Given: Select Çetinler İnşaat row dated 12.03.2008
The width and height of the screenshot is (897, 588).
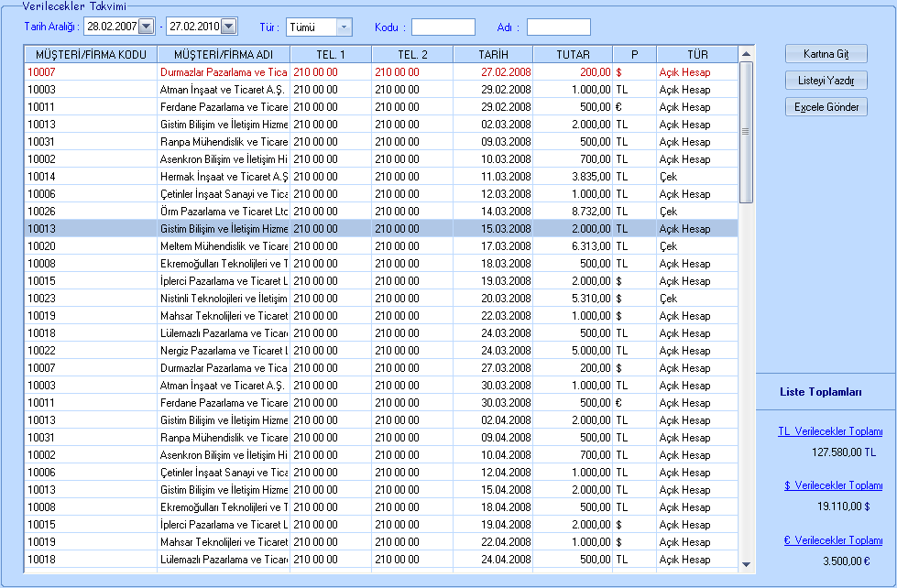Looking at the screenshot, I should pyautogui.click(x=381, y=194).
